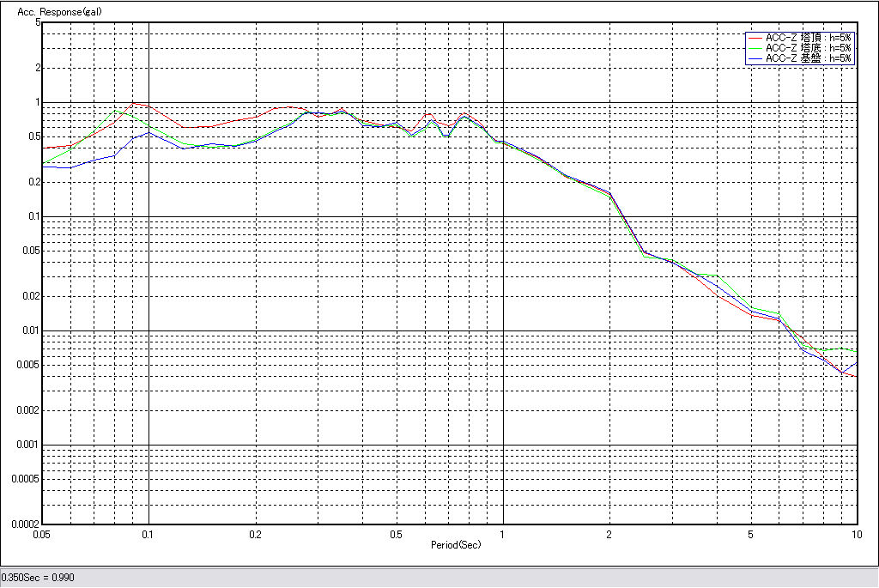The height and width of the screenshot is (588, 879).
Task: Select the ACC-Z 基盤 legend entry
Action: pos(808,58)
